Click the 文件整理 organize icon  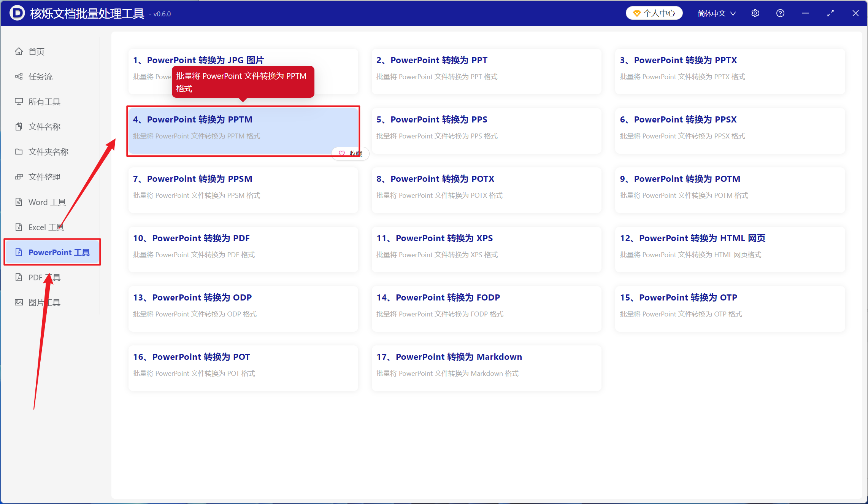click(19, 177)
